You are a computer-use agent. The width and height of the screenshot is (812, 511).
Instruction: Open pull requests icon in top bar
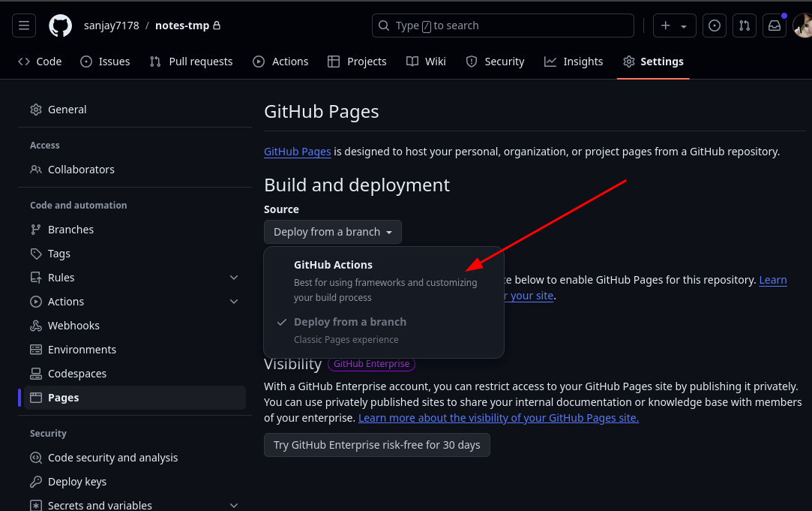coord(744,26)
